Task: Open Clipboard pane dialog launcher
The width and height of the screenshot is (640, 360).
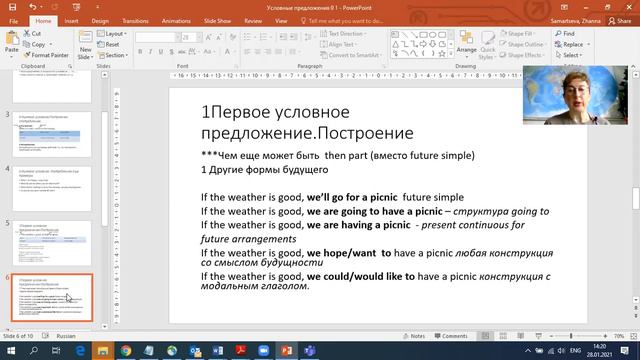Action: point(70,66)
